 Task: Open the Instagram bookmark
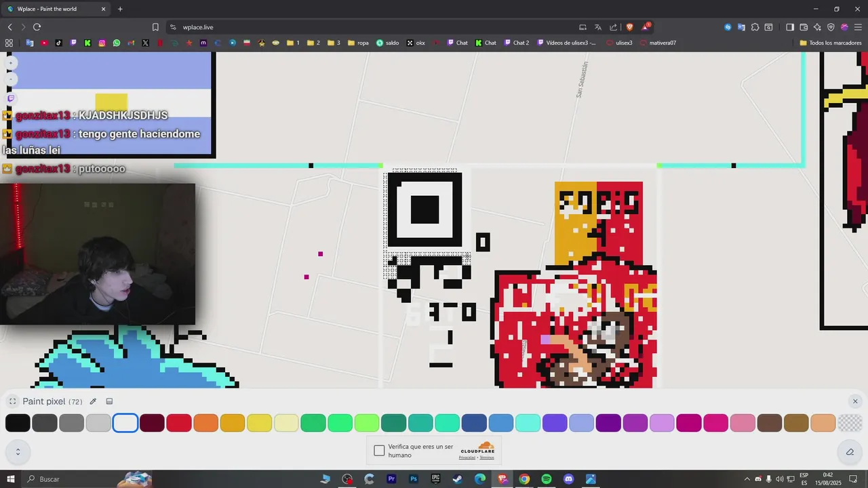click(x=102, y=43)
